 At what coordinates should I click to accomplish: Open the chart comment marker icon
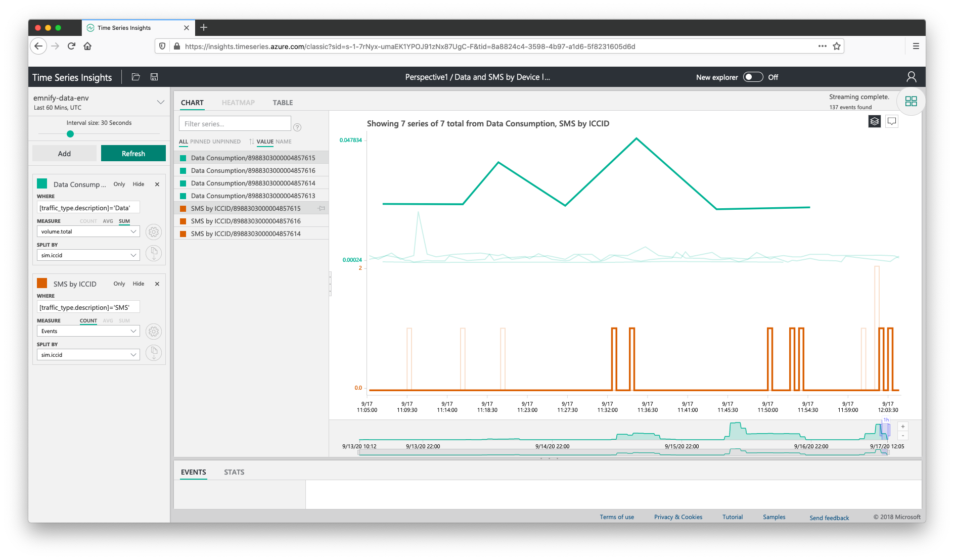[x=892, y=121]
